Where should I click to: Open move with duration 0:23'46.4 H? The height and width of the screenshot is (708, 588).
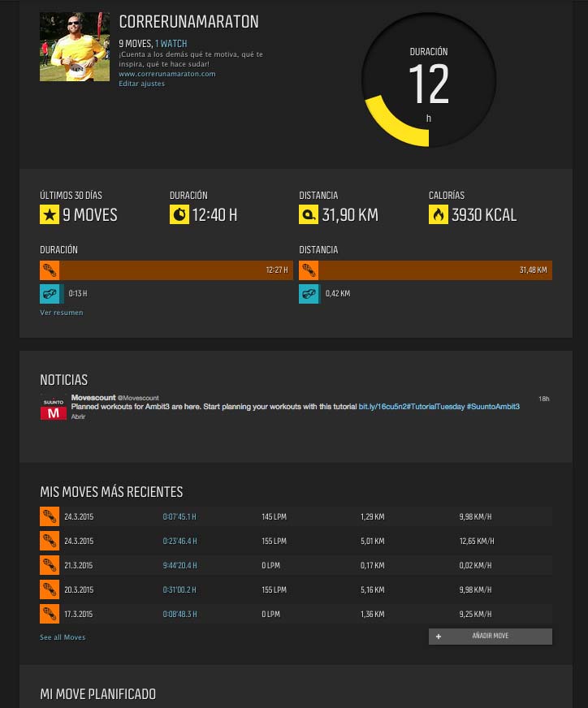click(x=179, y=541)
